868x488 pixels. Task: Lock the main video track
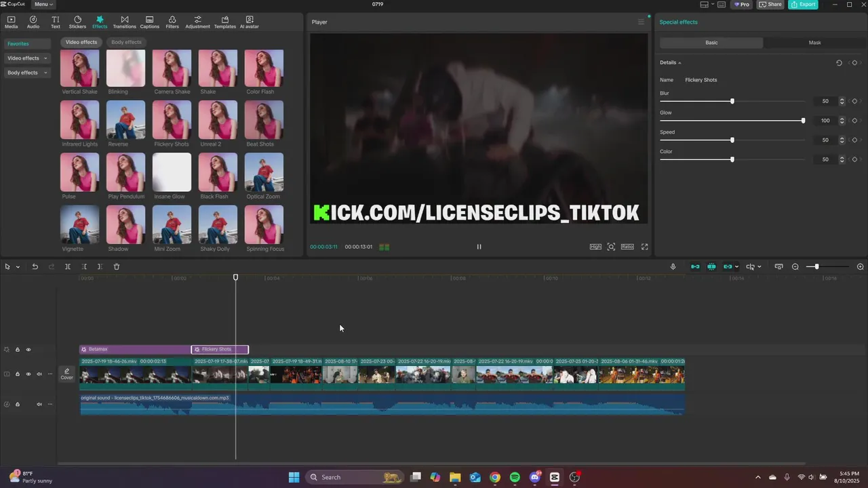coord(18,374)
